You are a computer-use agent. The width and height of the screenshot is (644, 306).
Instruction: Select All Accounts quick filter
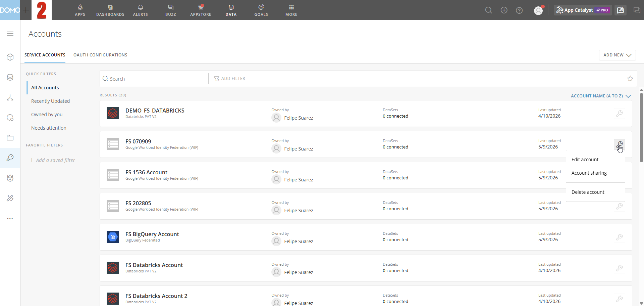pos(45,88)
